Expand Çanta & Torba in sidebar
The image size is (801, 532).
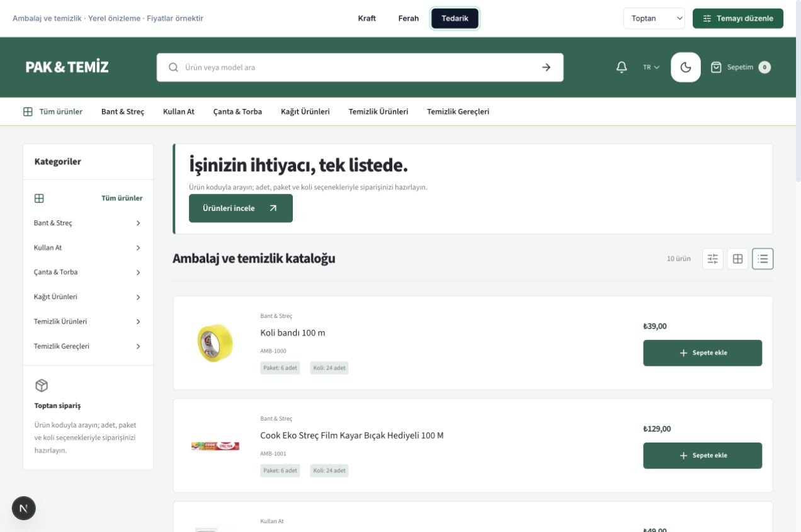tap(88, 272)
